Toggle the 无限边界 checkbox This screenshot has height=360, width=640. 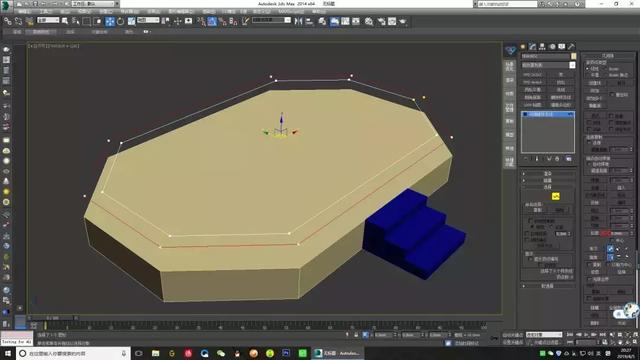(x=589, y=279)
